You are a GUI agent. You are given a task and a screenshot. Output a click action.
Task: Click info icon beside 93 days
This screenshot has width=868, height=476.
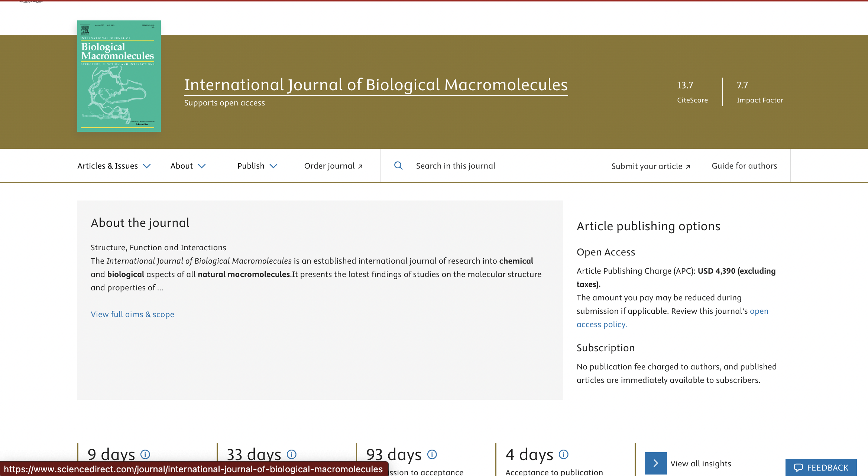[x=432, y=454]
